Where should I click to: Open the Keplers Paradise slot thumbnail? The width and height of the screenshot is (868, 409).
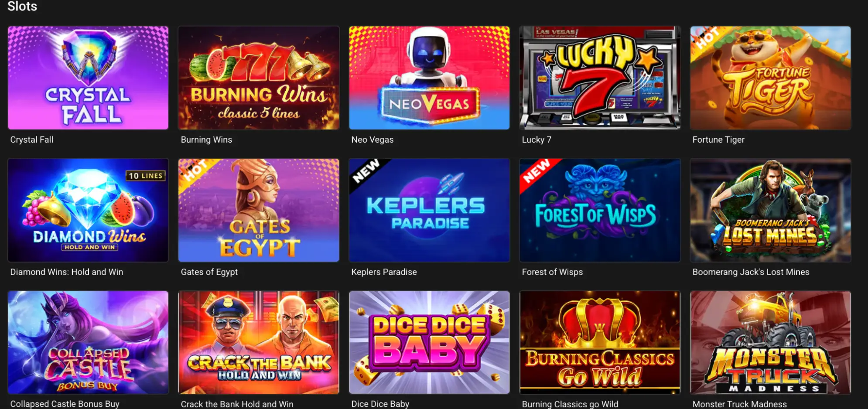point(429,210)
